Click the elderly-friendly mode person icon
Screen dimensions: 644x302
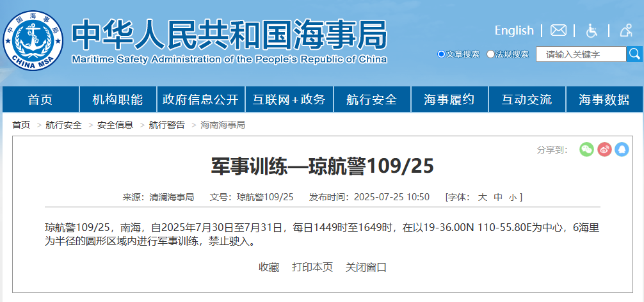626,30
